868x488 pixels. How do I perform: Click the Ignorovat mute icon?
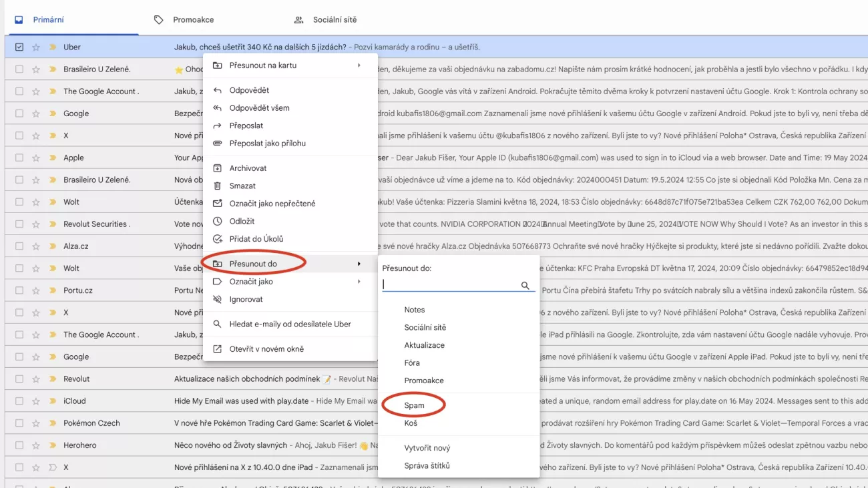[217, 300]
